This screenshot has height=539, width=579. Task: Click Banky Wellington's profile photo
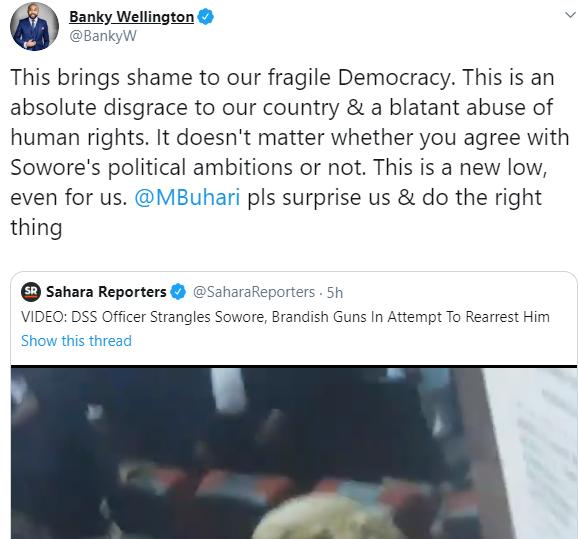[34, 26]
